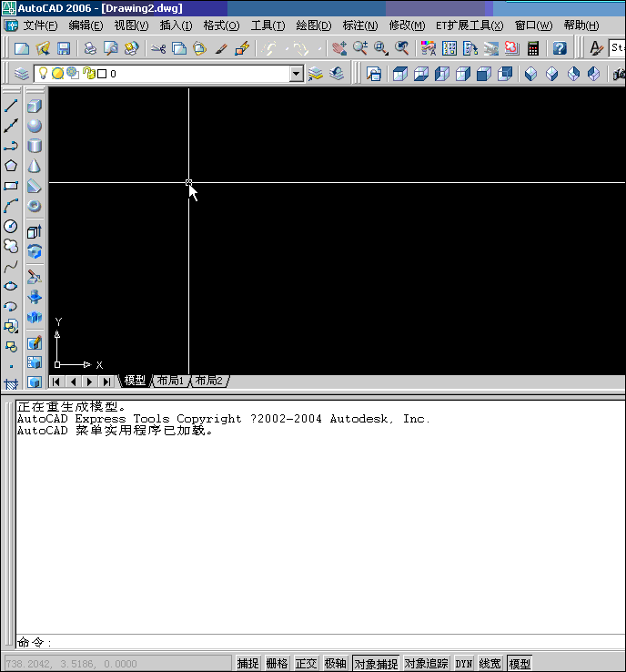Open the ET扩展工具(X) menu
Image resolution: width=626 pixels, height=672 pixels.
coord(469,25)
